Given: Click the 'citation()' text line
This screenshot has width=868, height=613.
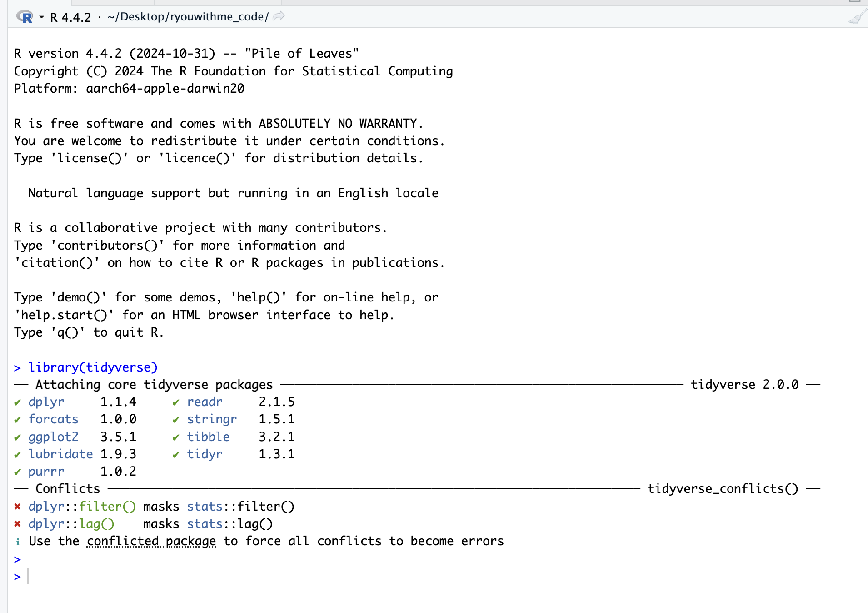Looking at the screenshot, I should (x=229, y=263).
